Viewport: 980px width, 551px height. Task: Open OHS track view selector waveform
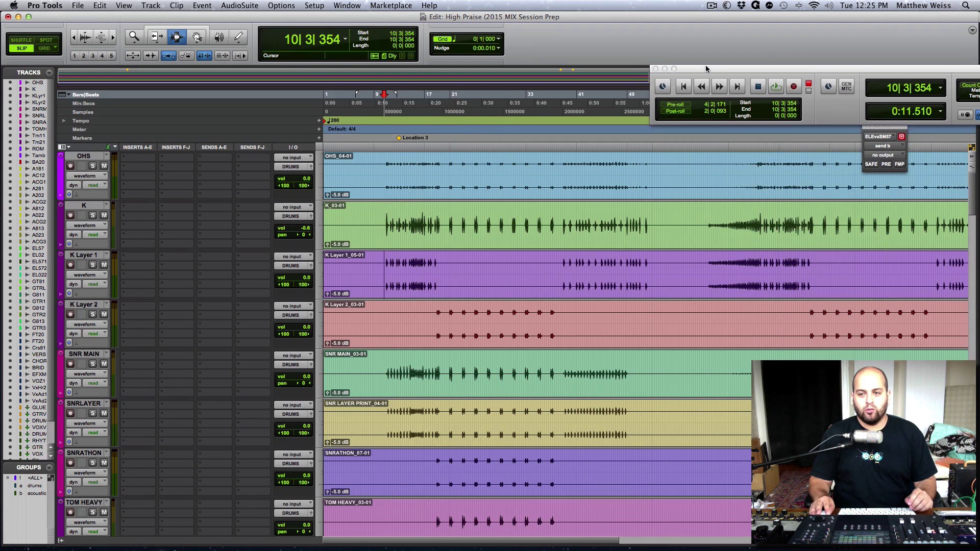[87, 176]
